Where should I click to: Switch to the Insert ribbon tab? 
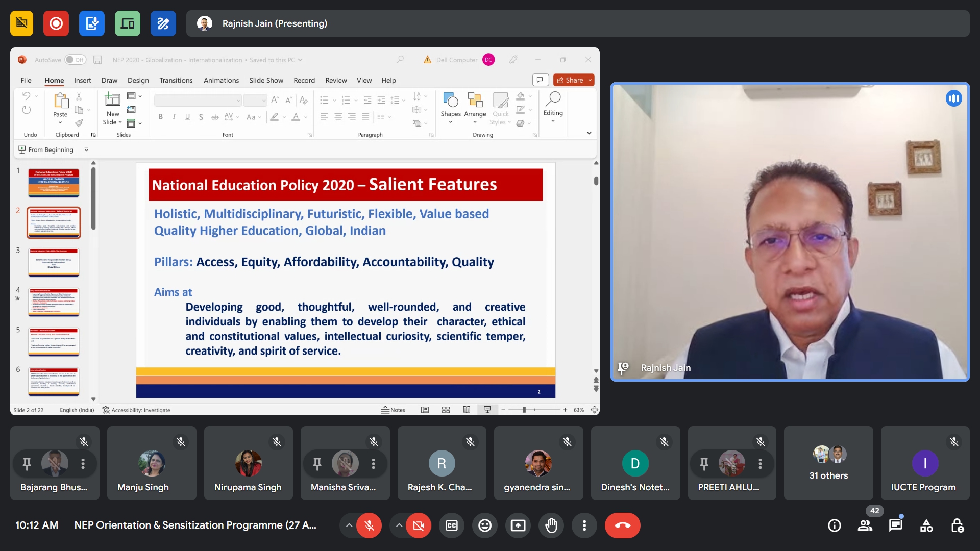click(x=82, y=80)
